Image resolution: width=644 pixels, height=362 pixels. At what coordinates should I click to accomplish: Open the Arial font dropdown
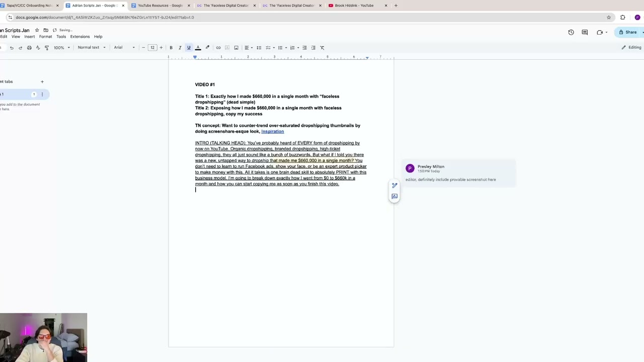pos(124,48)
